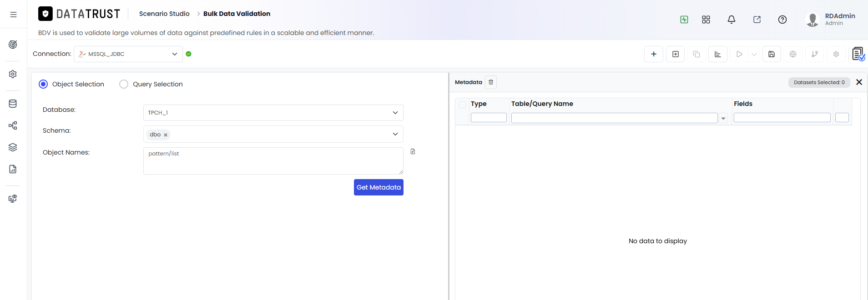The image size is (868, 300).
Task: Open the help question mark icon
Action: pyautogui.click(x=782, y=20)
